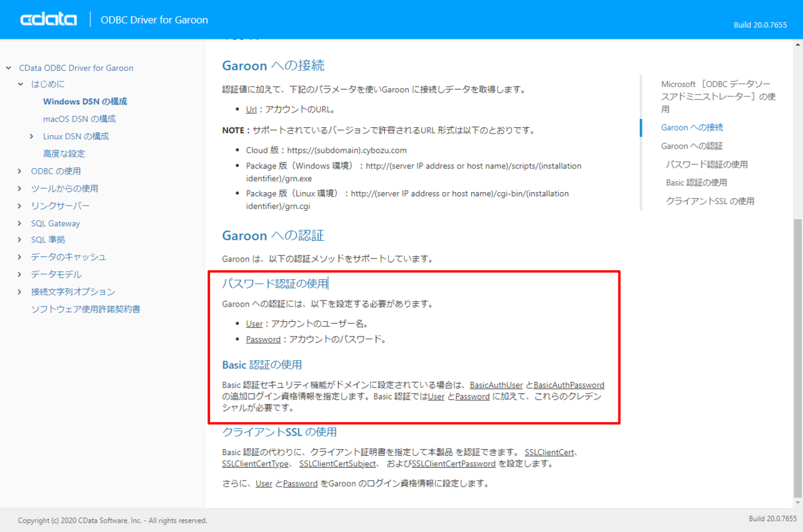Click the Basic 認証の使用 heading in the article
The width and height of the screenshot is (803, 532).
[262, 365]
